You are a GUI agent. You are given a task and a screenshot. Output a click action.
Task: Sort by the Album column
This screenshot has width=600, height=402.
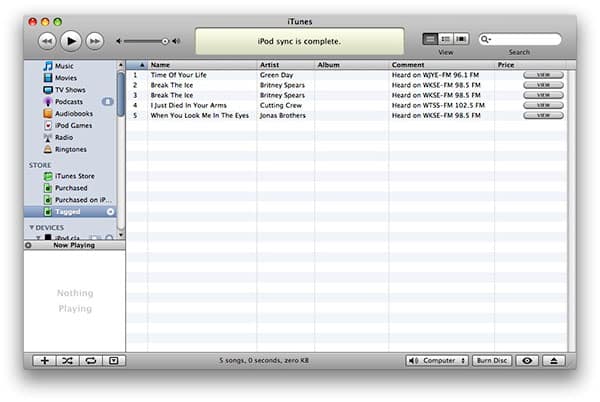[x=352, y=65]
